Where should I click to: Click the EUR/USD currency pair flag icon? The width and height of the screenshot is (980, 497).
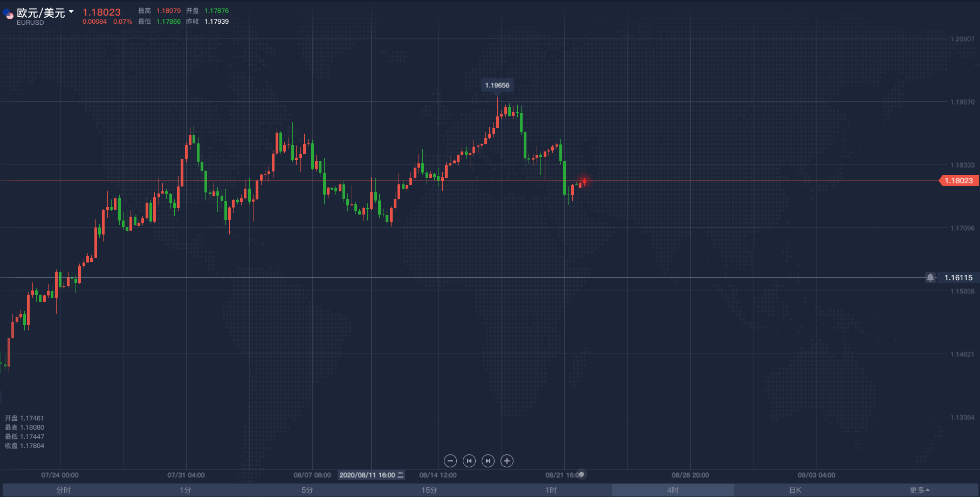point(8,14)
